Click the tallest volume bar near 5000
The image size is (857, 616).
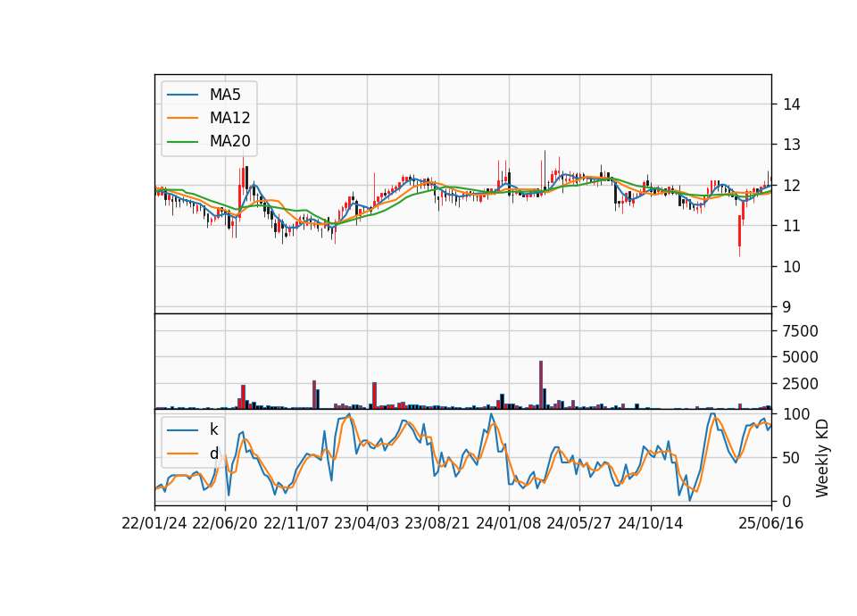(x=541, y=385)
